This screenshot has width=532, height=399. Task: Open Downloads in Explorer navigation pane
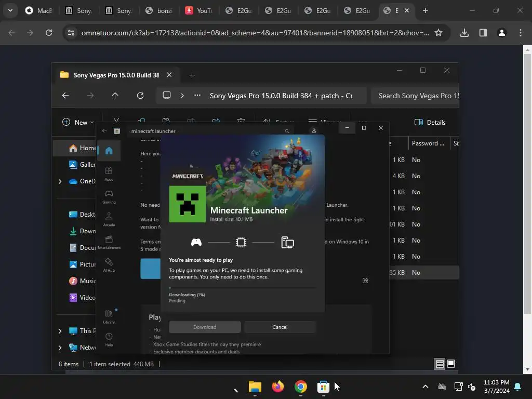click(x=83, y=231)
